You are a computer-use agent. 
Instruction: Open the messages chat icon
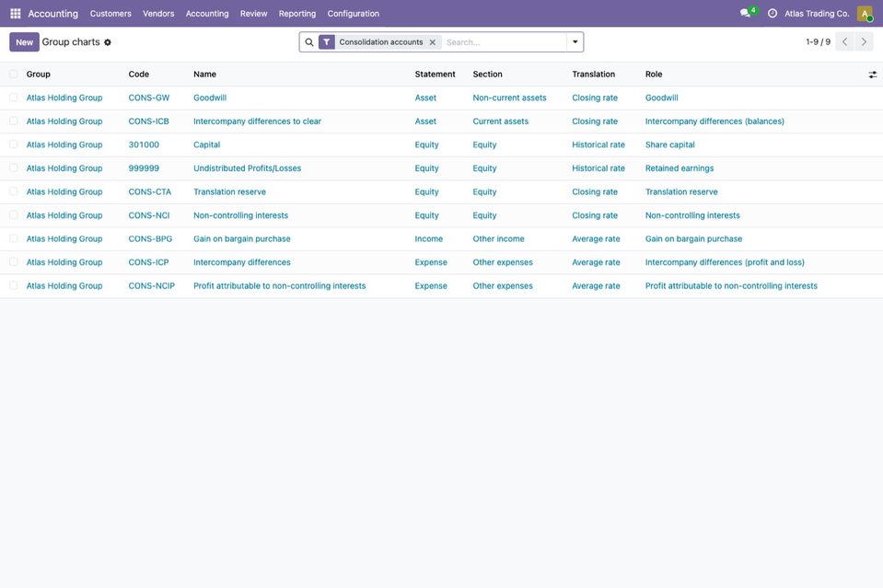click(745, 13)
